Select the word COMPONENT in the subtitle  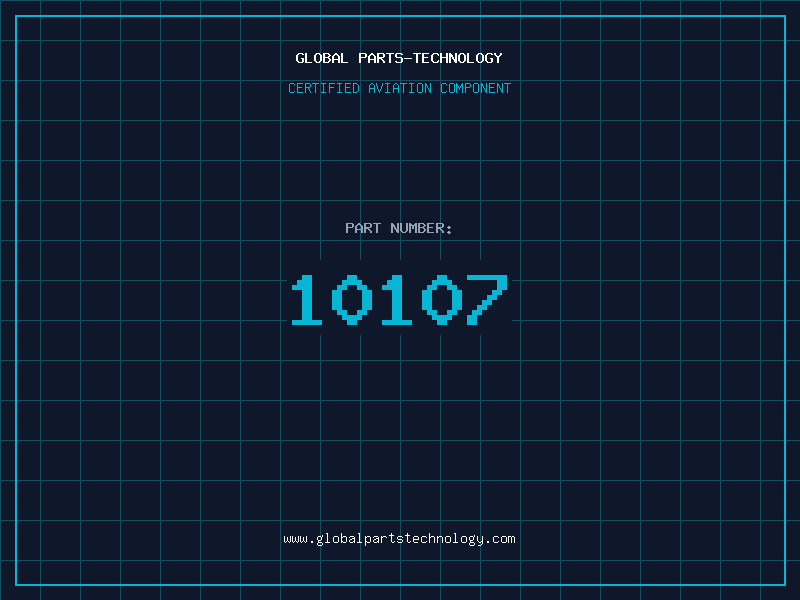(476, 88)
